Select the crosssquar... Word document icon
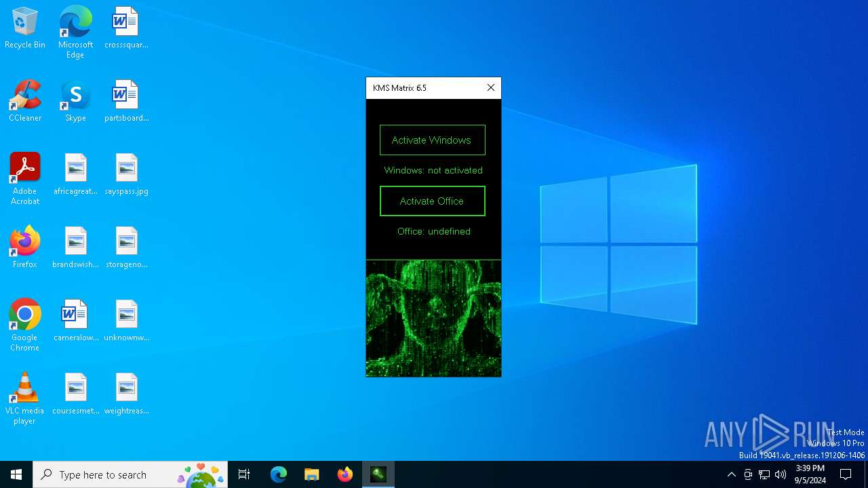Screen dimensions: 868x488 coord(126,28)
